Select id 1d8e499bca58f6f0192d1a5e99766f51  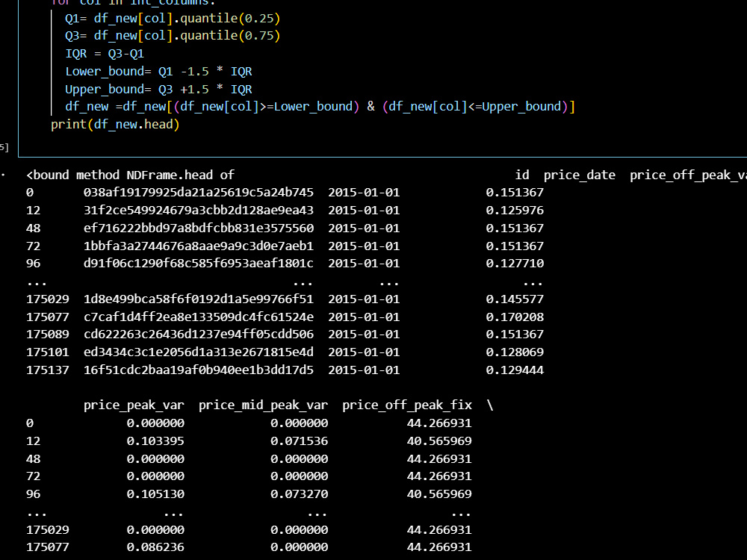pos(199,299)
